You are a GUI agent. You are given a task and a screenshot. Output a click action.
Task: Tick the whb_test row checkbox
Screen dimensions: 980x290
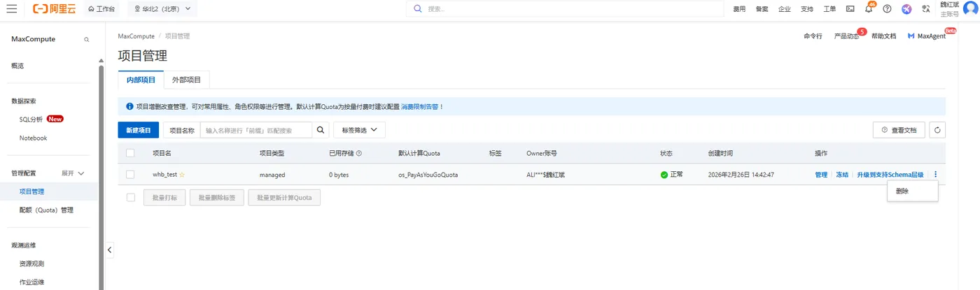(x=130, y=175)
